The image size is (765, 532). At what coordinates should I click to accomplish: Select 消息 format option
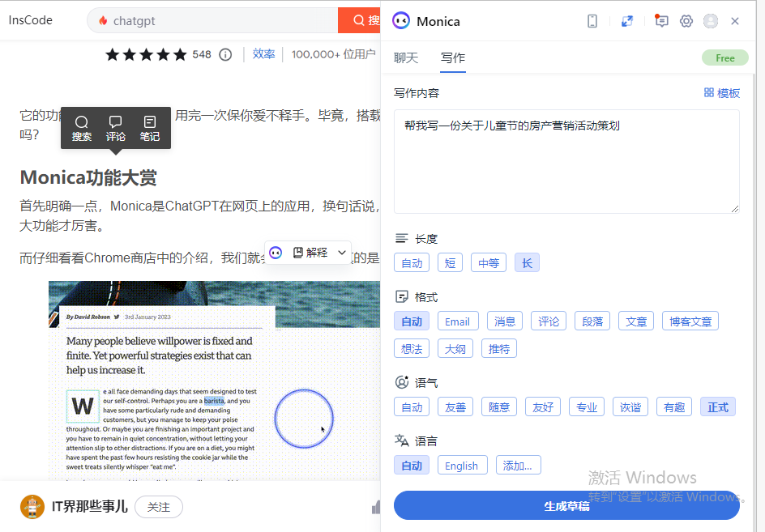tap(505, 321)
